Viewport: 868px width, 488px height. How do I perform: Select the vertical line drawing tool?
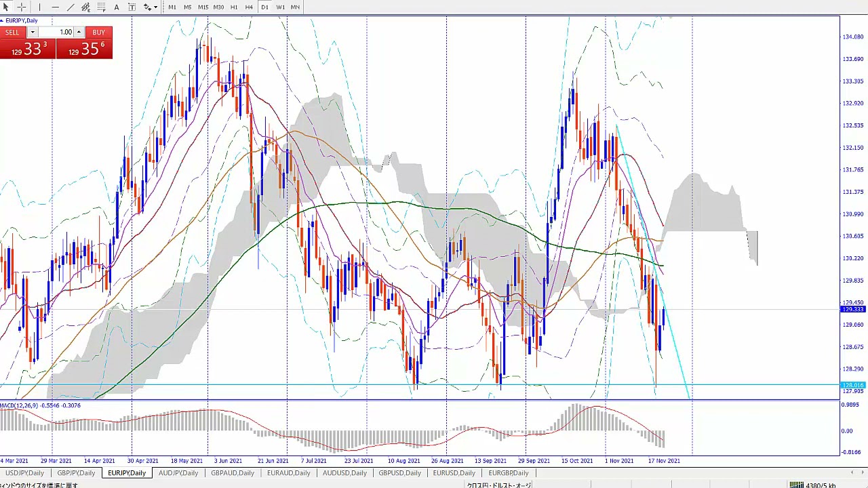tap(39, 7)
